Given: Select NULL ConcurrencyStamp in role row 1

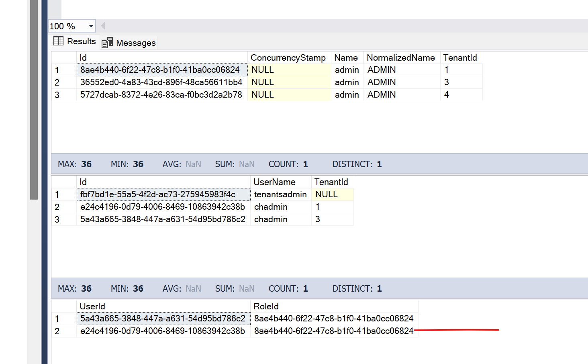Looking at the screenshot, I should [x=289, y=70].
